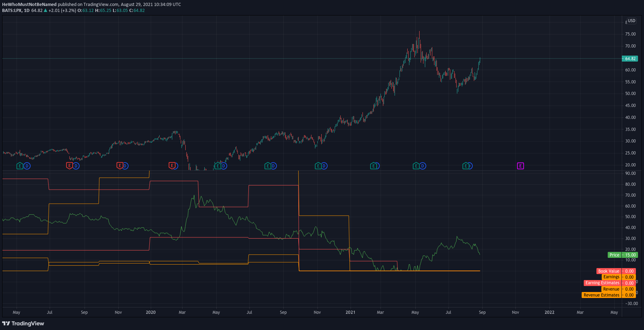Click the orange Revenue indicator label

[x=611, y=289]
